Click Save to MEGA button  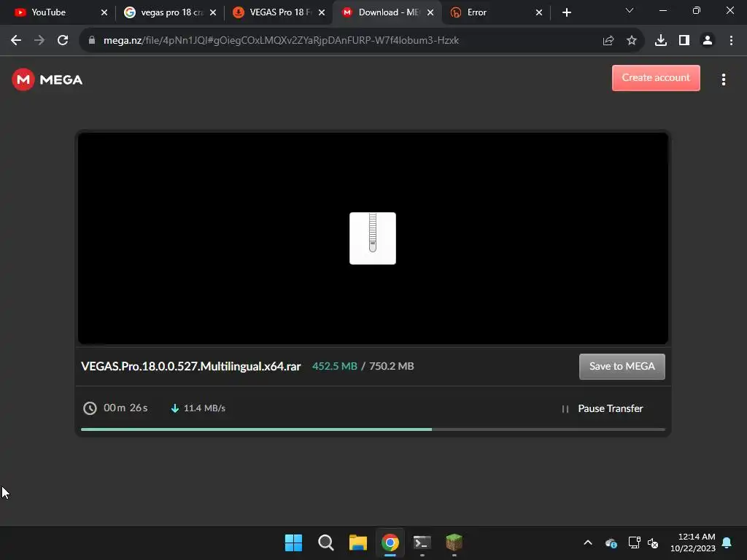click(x=622, y=366)
